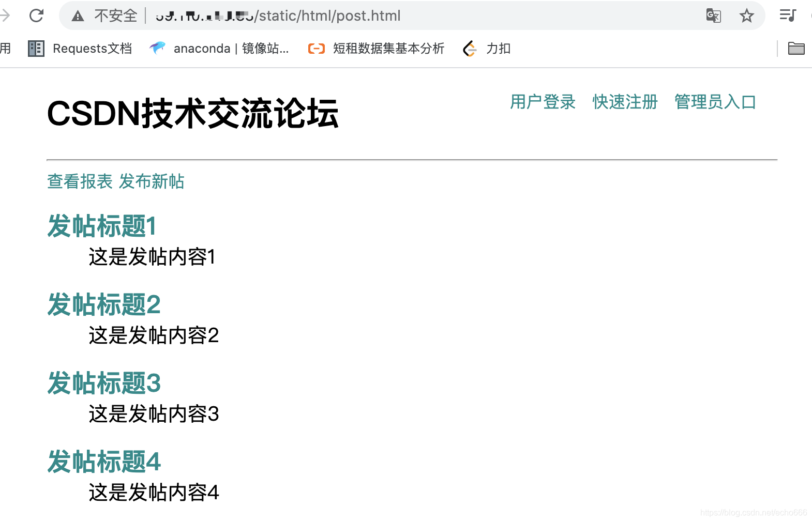The image size is (812, 522).
Task: Open the post titled 发帖标题3
Action: (104, 383)
